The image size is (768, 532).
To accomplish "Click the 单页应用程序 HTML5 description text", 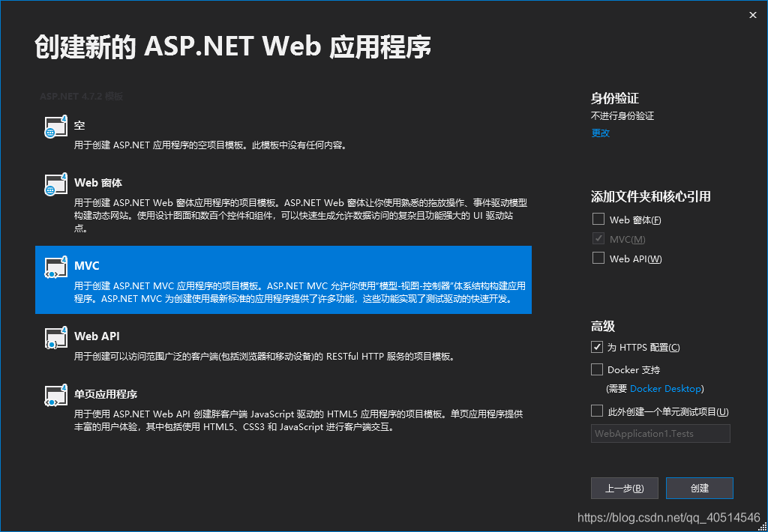I will click(x=298, y=420).
